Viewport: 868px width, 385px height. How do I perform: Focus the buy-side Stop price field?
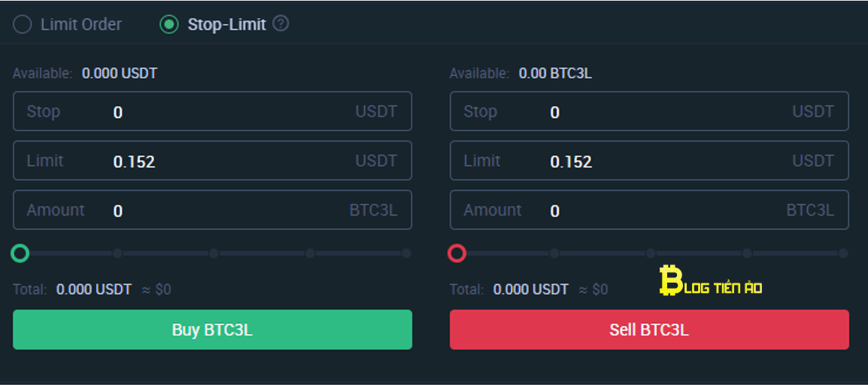213,111
